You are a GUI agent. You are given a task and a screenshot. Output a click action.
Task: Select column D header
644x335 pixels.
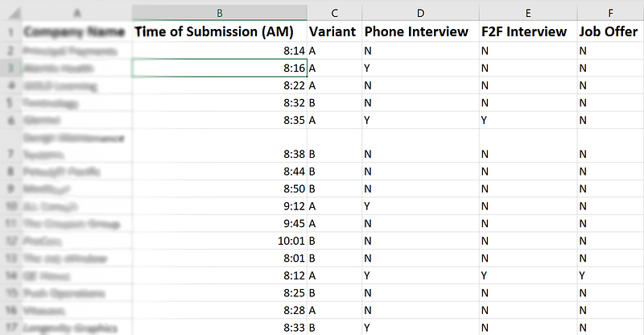click(x=420, y=12)
